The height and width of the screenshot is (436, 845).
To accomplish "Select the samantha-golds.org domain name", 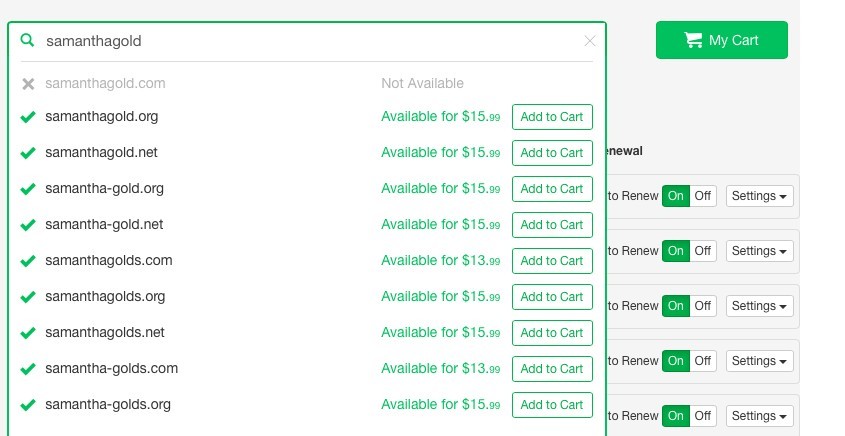I will click(108, 405).
